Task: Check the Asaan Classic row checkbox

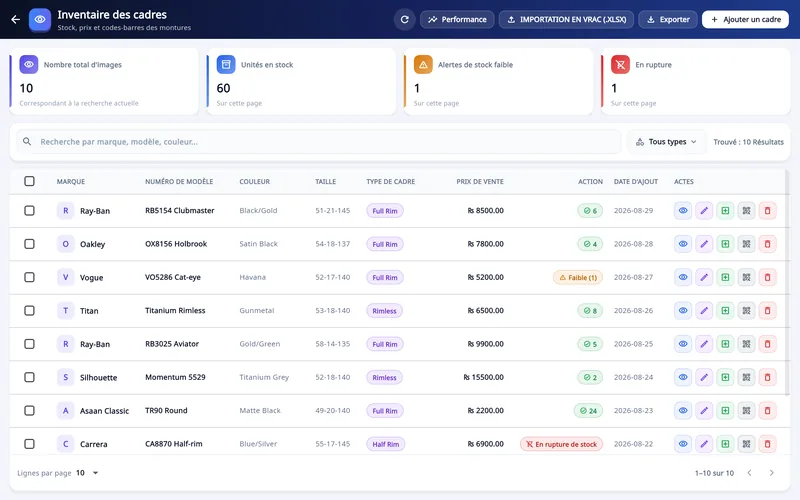Action: pyautogui.click(x=30, y=411)
